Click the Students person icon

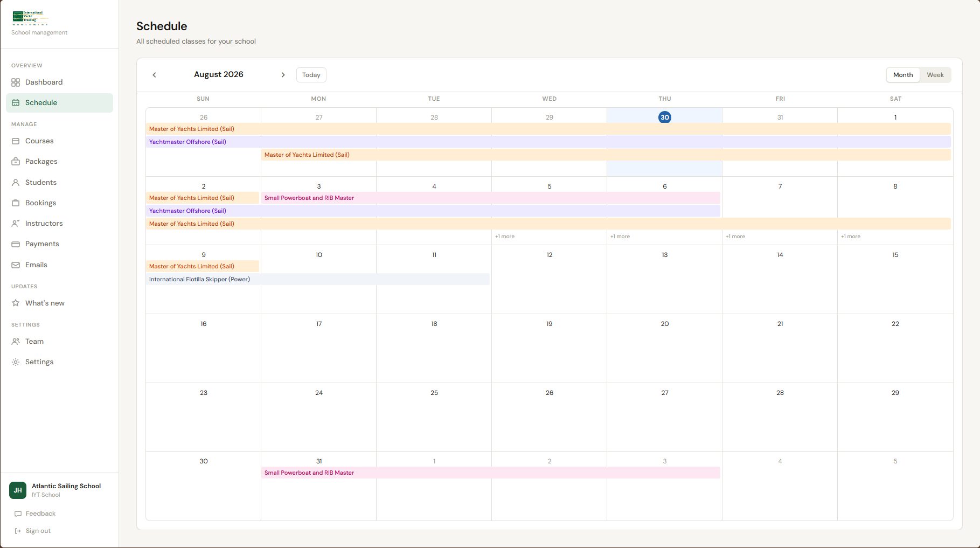(x=16, y=183)
